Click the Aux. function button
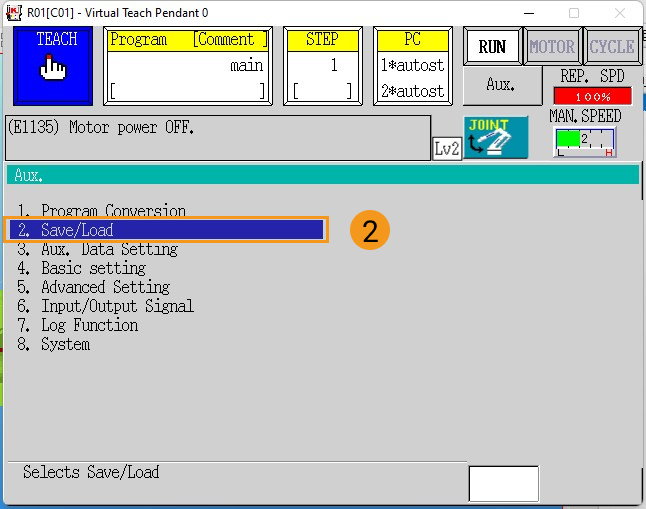The width and height of the screenshot is (646, 509). [502, 85]
